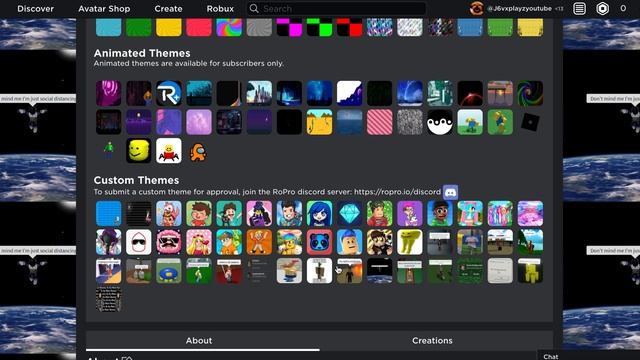Choose the city skyline animated theme
Image resolution: width=640 pixels, height=360 pixels.
click(x=259, y=93)
